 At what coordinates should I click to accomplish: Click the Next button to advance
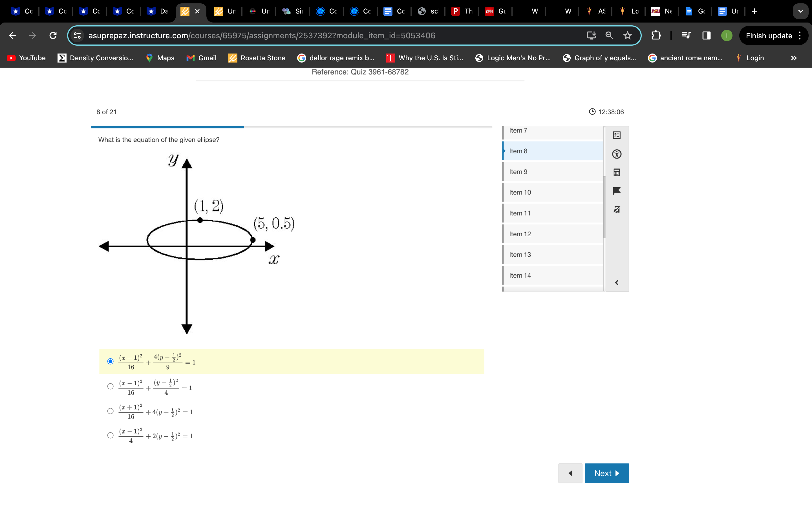(606, 473)
